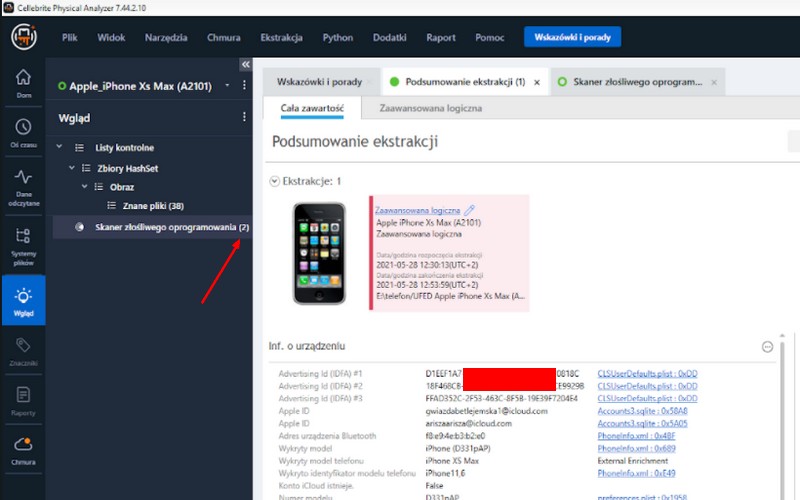The image size is (800, 500).
Task: Open the Narzędzia menu
Action: 166,37
